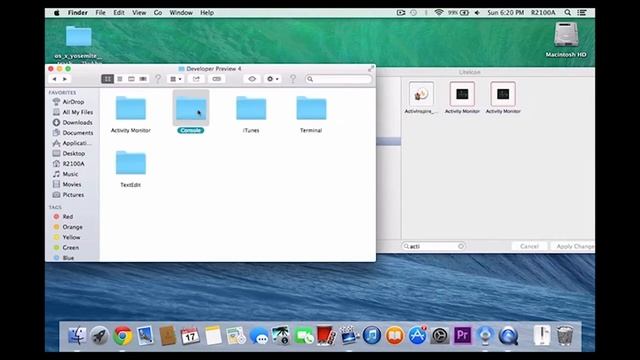Open Messages from the Dock

(259, 336)
